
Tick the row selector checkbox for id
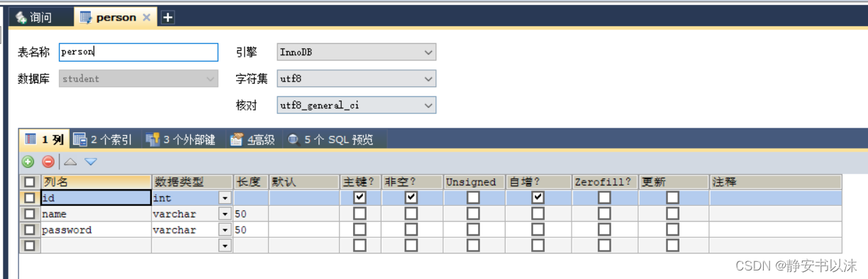pos(29,198)
